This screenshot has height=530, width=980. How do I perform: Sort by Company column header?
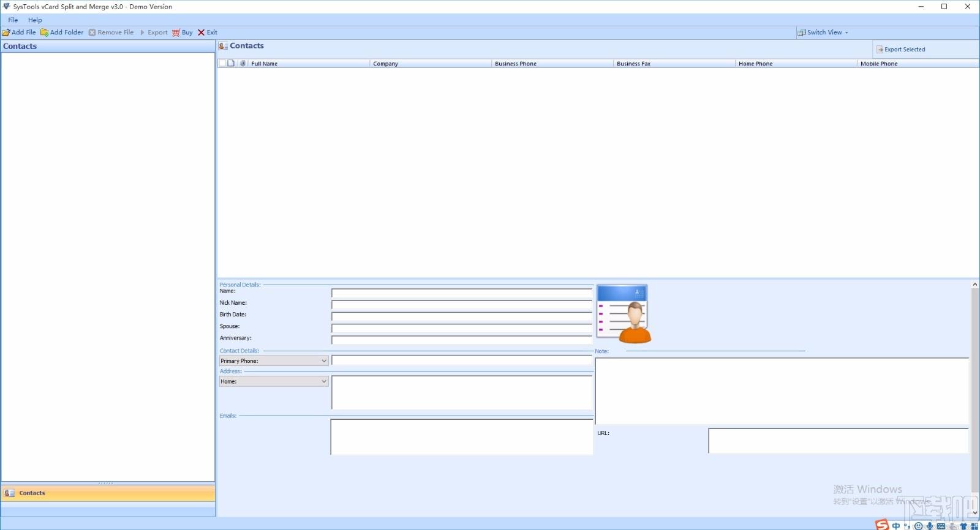(431, 63)
